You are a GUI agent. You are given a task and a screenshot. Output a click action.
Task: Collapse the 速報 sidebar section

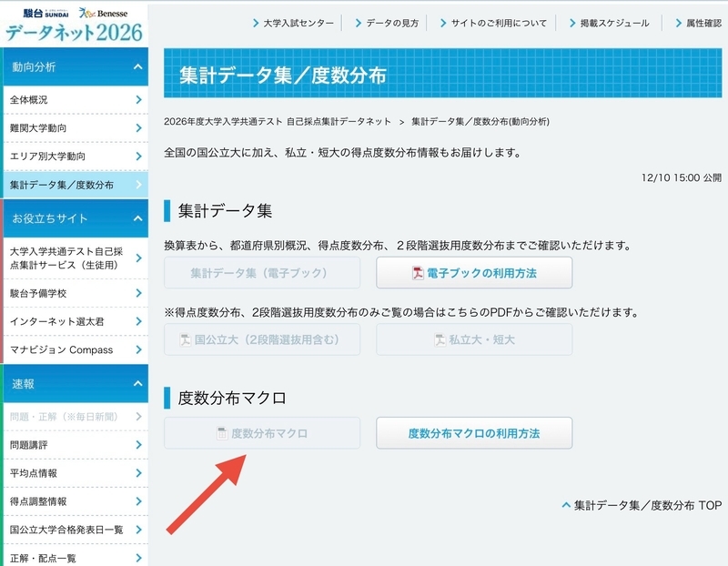click(x=76, y=383)
